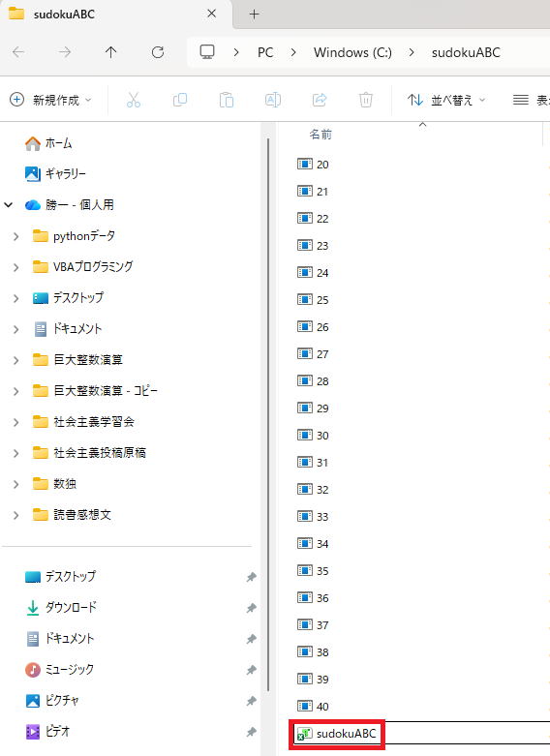The height and width of the screenshot is (756, 550).
Task: Add a new tab with plus button
Action: click(255, 14)
